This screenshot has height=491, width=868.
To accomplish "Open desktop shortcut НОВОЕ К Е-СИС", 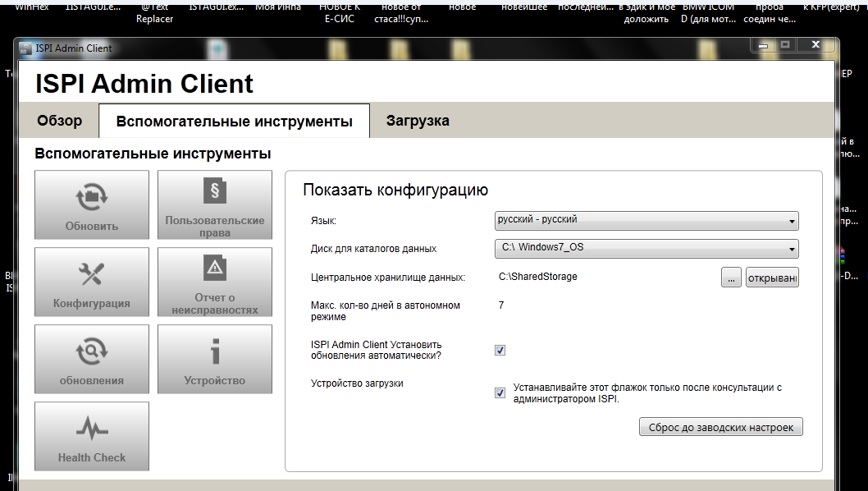I will pyautogui.click(x=340, y=13).
